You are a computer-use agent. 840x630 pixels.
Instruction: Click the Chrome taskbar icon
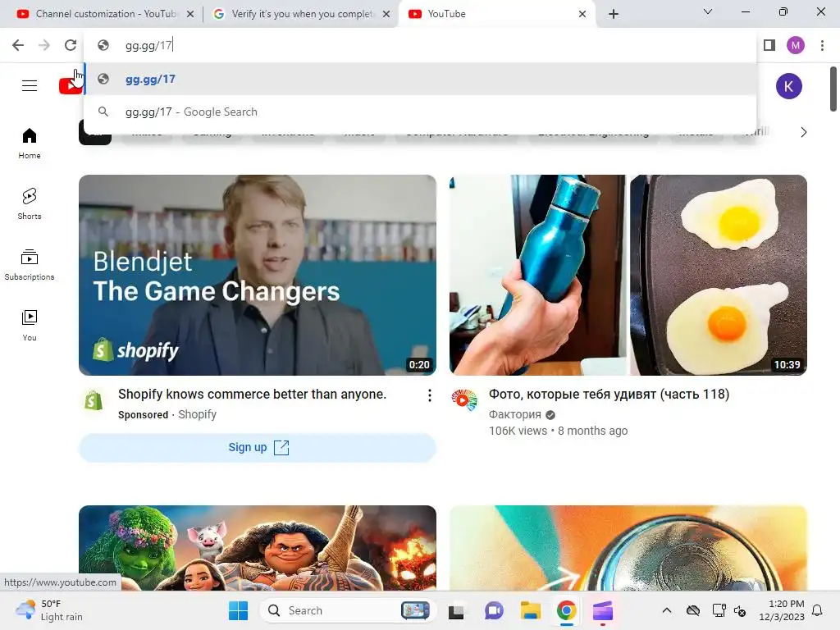click(x=566, y=610)
